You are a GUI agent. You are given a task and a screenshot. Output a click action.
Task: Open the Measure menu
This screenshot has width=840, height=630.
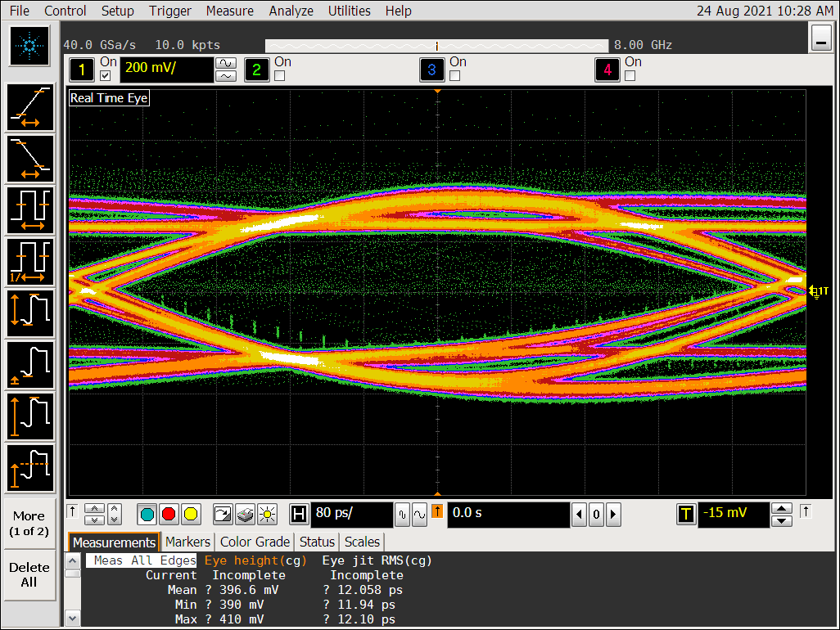229,11
